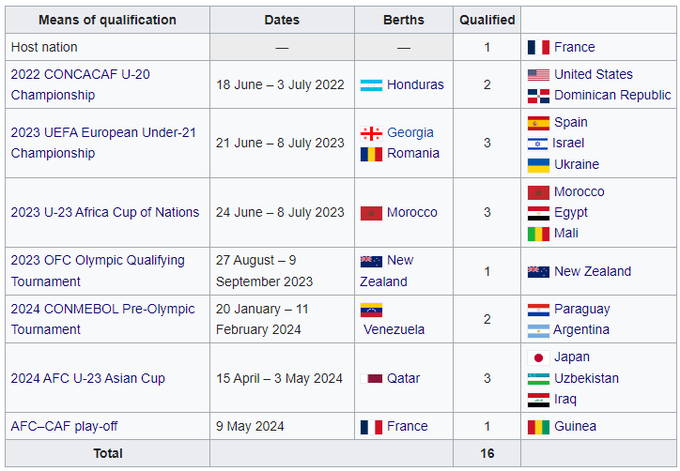
Task: Click the United States flag icon
Action: coord(538,74)
